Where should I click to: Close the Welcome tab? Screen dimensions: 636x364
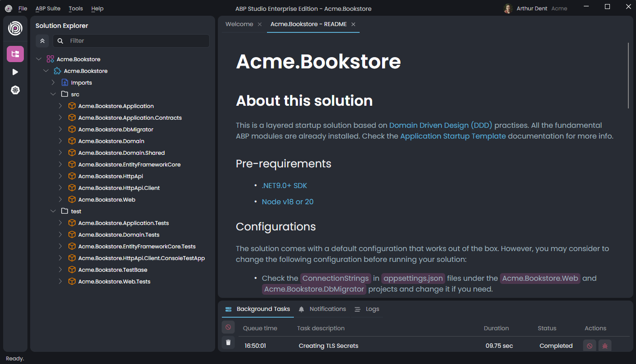pos(260,24)
